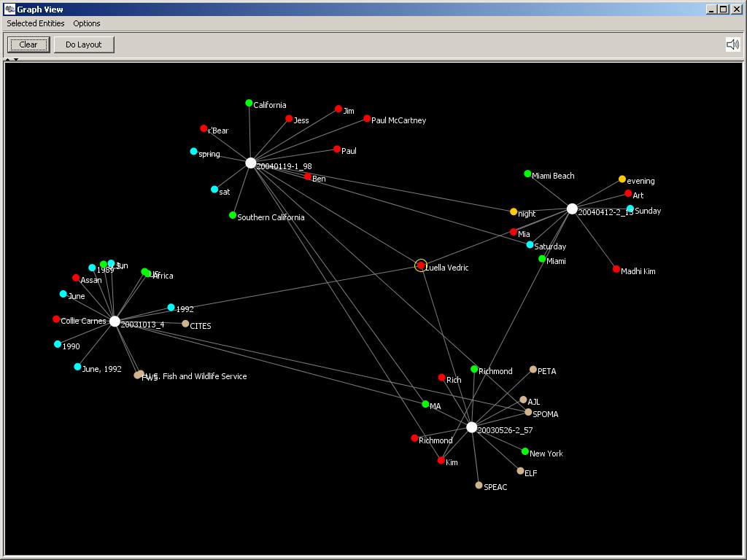Open the Options menu
The width and height of the screenshot is (747, 560).
tap(87, 23)
